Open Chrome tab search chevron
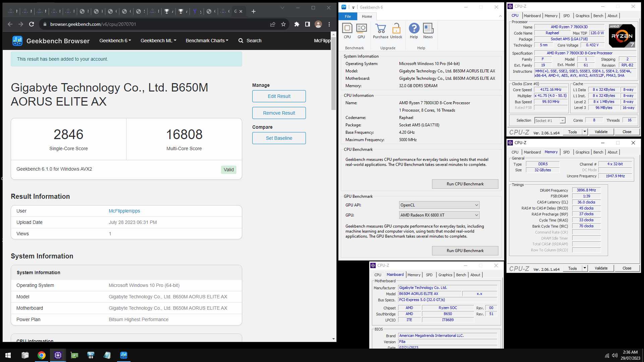This screenshot has height=362, width=644. (x=282, y=8)
